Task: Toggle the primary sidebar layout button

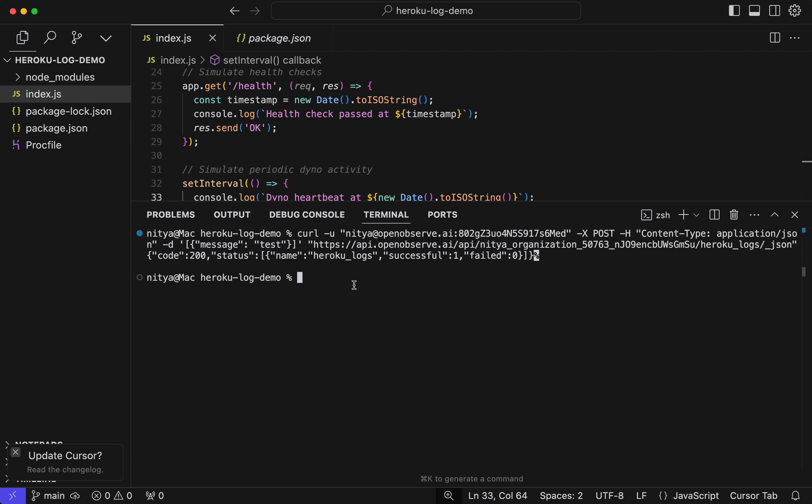Action: pos(734,11)
